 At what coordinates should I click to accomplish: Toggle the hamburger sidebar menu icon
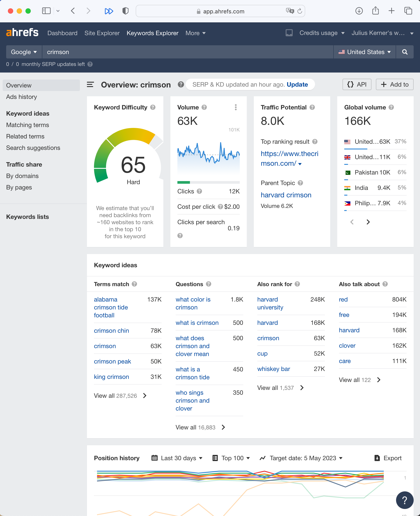90,85
